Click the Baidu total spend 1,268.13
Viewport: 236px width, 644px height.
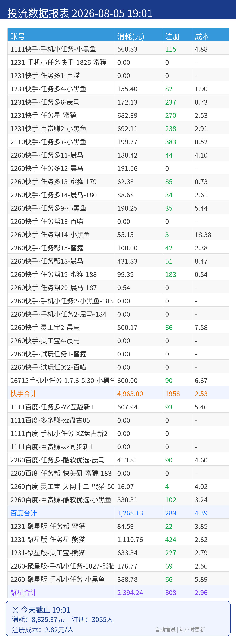[130, 513]
